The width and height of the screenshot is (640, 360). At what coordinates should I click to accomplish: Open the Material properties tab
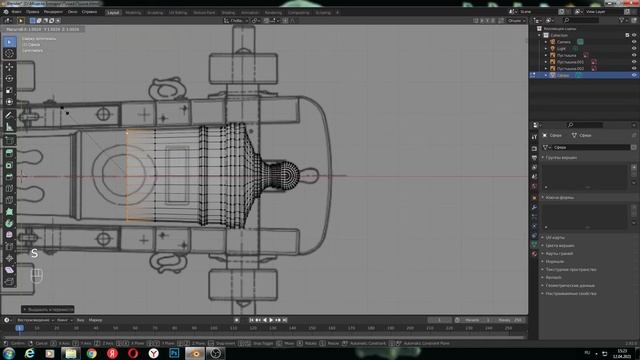tap(534, 253)
